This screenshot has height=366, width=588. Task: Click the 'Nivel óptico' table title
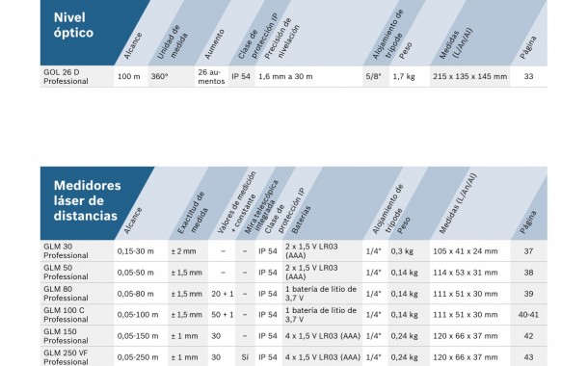[x=73, y=25]
